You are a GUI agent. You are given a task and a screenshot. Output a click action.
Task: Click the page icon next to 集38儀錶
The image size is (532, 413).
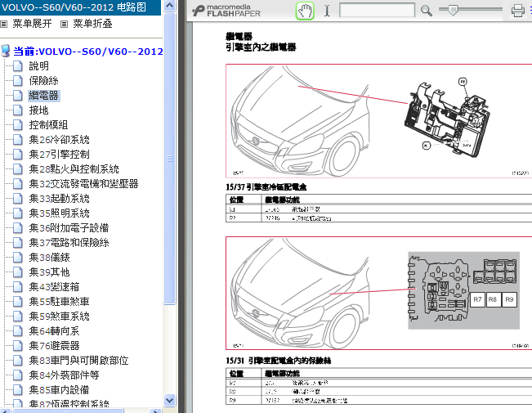[x=18, y=258]
